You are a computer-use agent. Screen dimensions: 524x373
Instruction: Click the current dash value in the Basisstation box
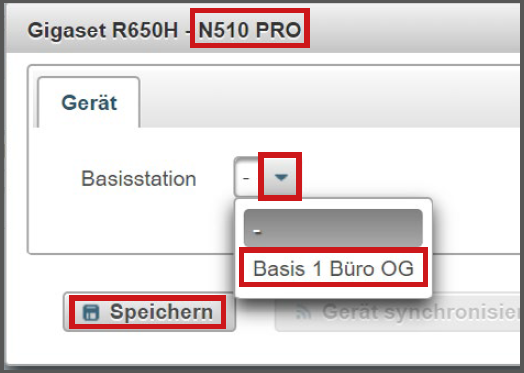[246, 177]
